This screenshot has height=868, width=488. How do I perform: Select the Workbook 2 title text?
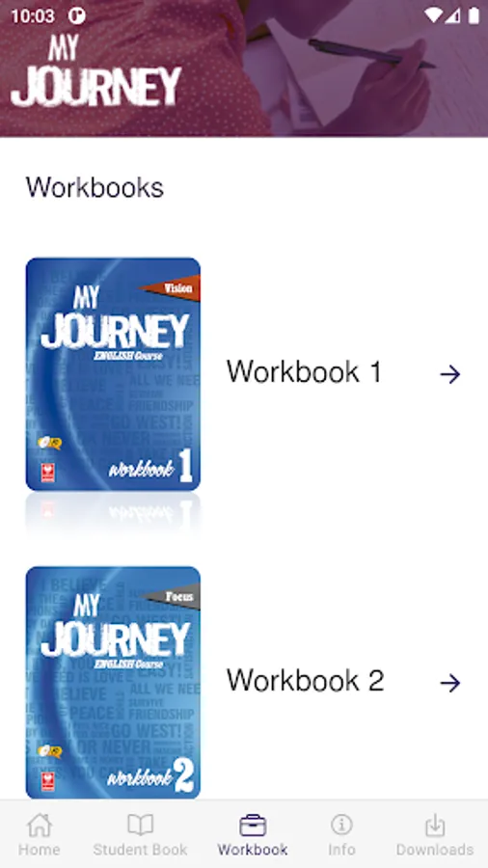click(305, 680)
